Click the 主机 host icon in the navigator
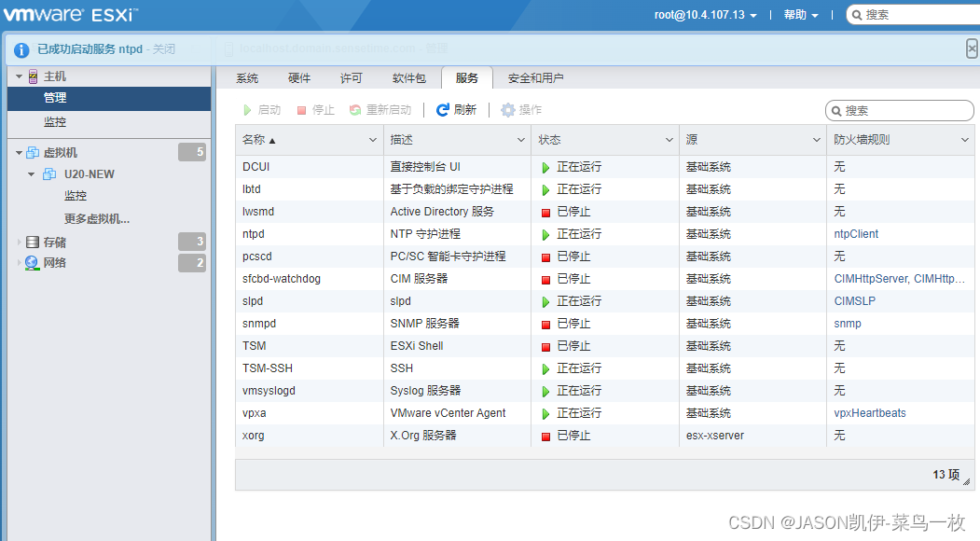The height and width of the screenshot is (541, 980). (x=34, y=76)
